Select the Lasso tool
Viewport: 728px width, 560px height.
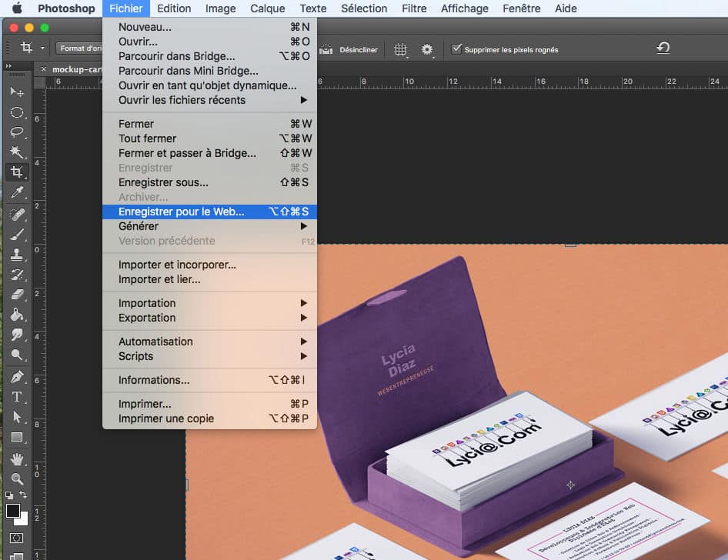click(16, 132)
